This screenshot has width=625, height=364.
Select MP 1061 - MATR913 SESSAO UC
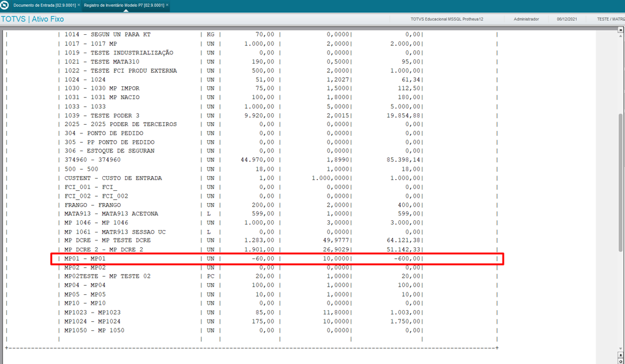point(115,232)
